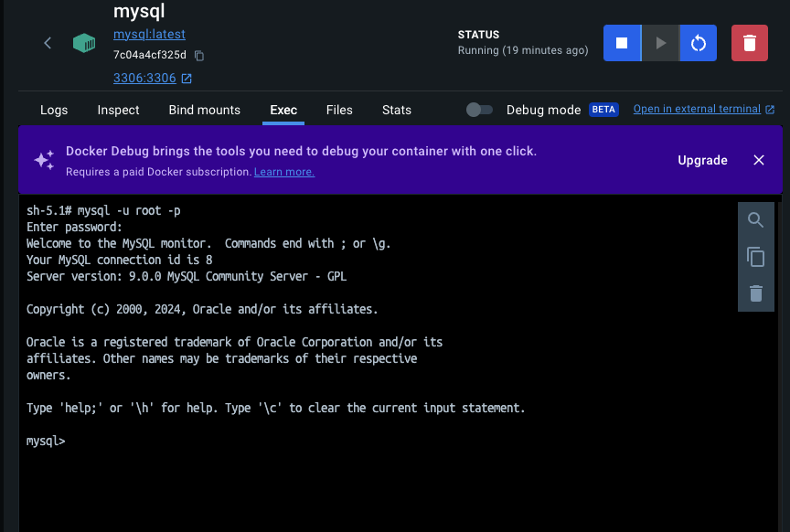Open the 3306:3306 port link
This screenshot has width=790, height=532.
tap(144, 78)
